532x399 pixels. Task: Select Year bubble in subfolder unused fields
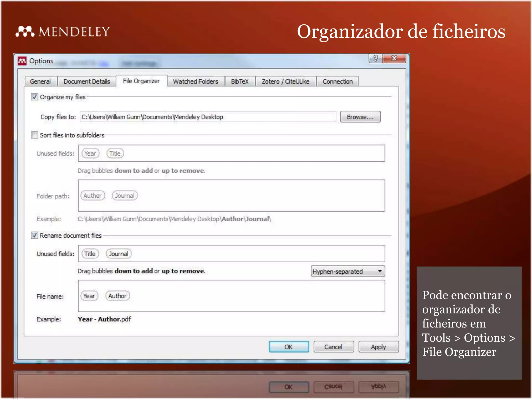coord(90,154)
